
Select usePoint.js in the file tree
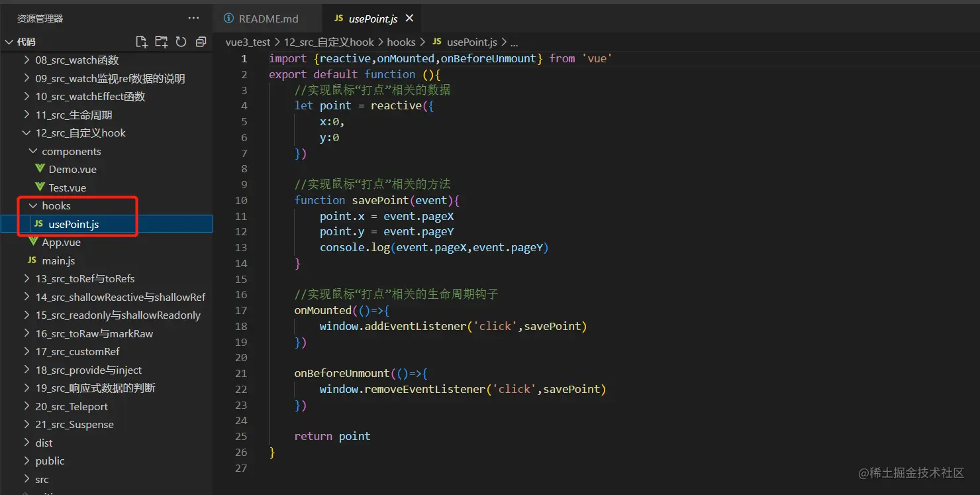73,224
